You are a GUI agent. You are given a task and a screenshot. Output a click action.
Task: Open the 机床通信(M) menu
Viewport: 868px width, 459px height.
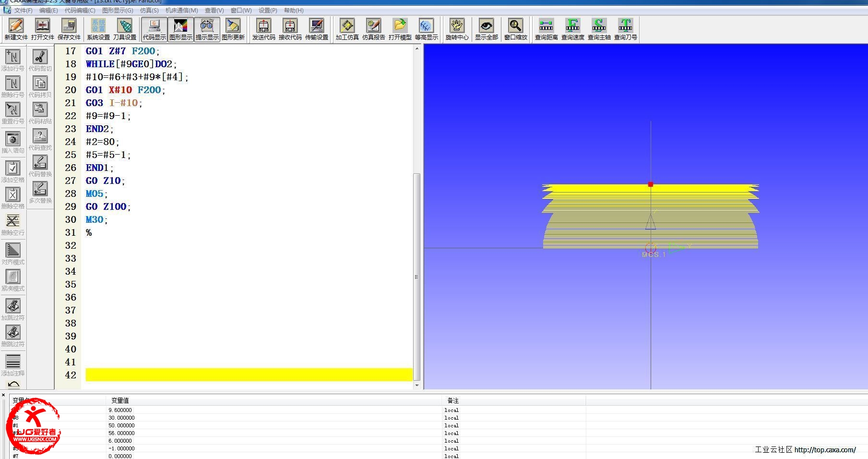pyautogui.click(x=181, y=10)
